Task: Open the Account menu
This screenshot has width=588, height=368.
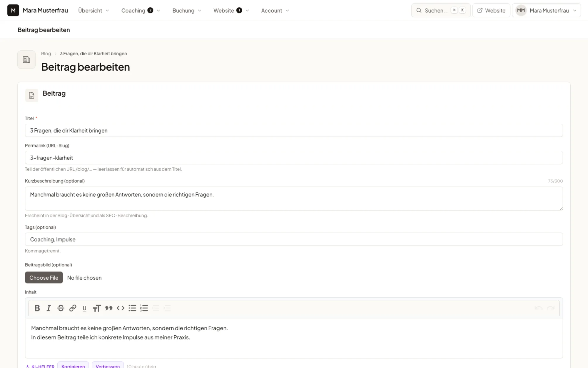Action: pyautogui.click(x=275, y=11)
